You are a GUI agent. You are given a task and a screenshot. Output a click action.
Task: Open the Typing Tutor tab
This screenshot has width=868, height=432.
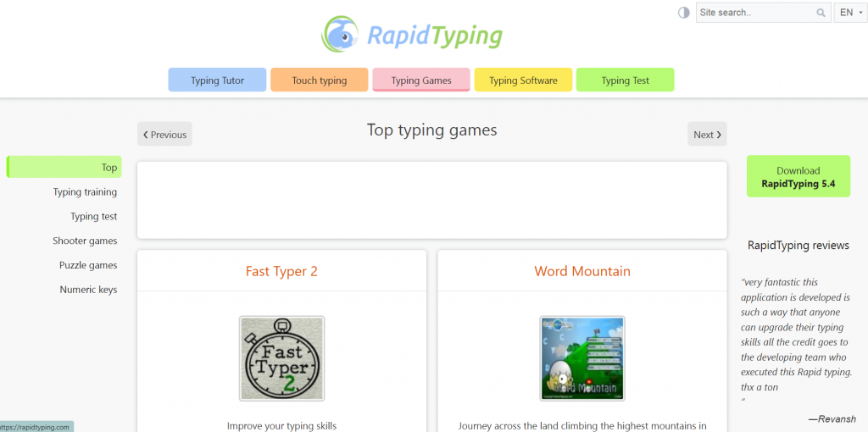[x=217, y=80]
